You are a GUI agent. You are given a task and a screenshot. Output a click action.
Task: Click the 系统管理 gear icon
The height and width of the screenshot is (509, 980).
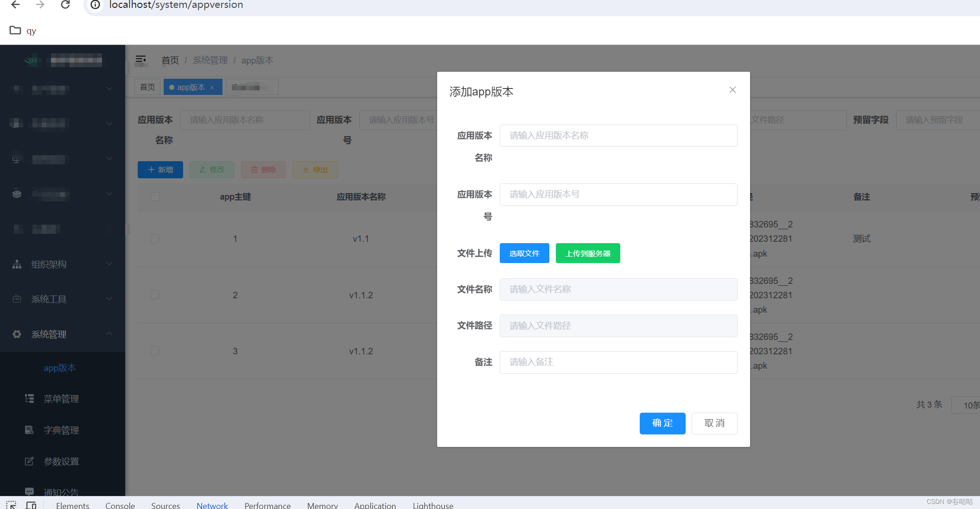(x=17, y=334)
